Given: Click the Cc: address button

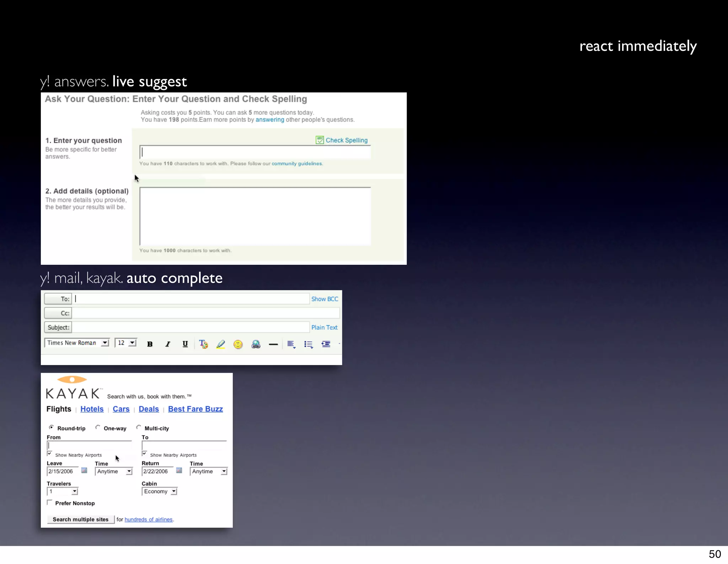Looking at the screenshot, I should coord(58,313).
